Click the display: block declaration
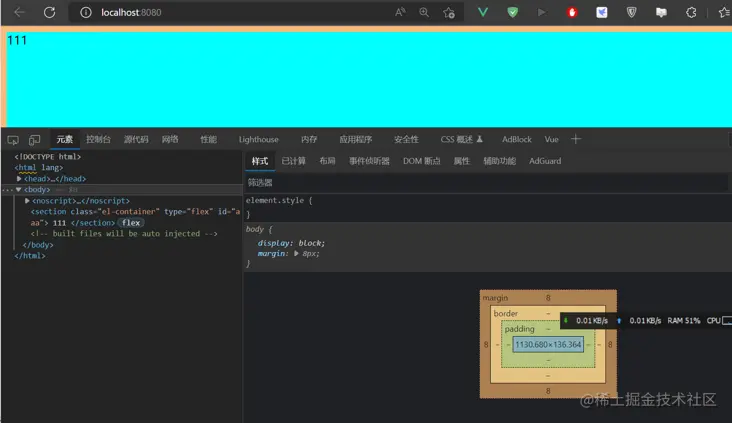 291,243
